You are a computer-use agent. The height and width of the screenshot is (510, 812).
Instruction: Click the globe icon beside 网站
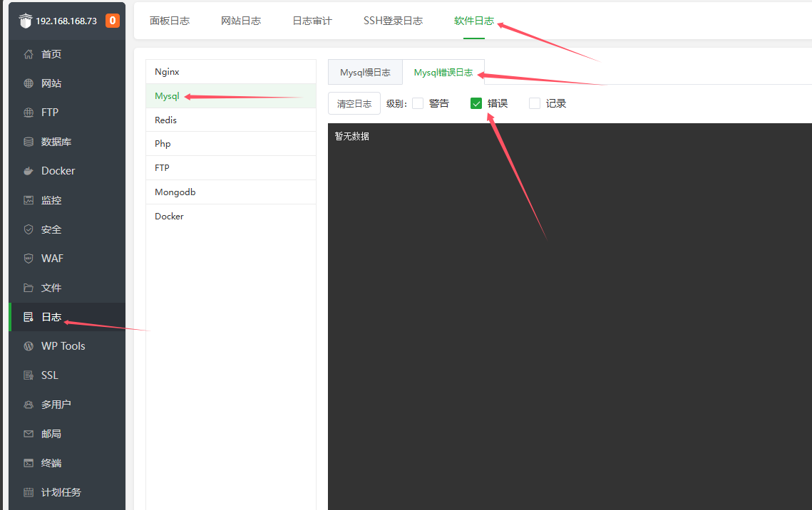pyautogui.click(x=29, y=83)
